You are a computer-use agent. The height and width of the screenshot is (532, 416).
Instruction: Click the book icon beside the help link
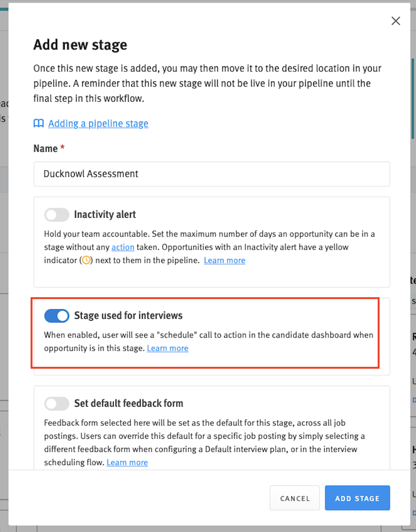(39, 123)
